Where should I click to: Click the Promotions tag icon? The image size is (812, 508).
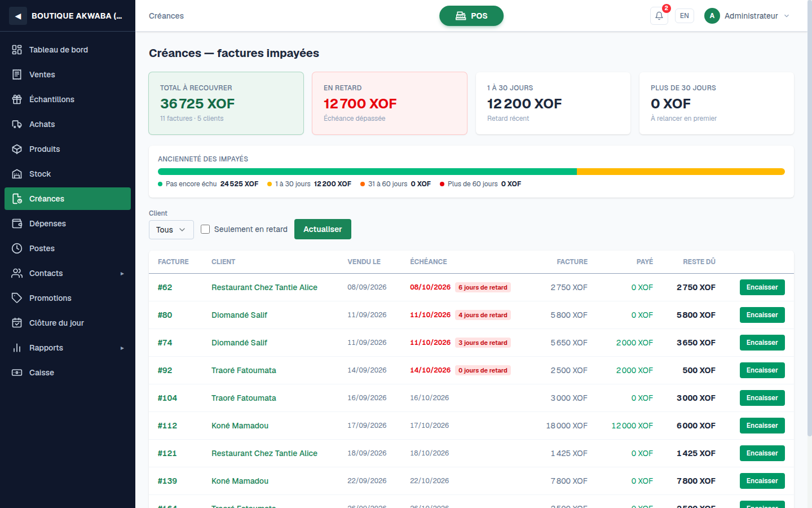pos(17,298)
